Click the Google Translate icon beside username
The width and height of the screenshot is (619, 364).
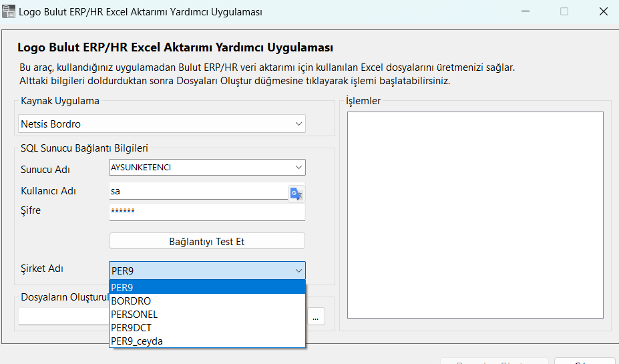point(296,194)
